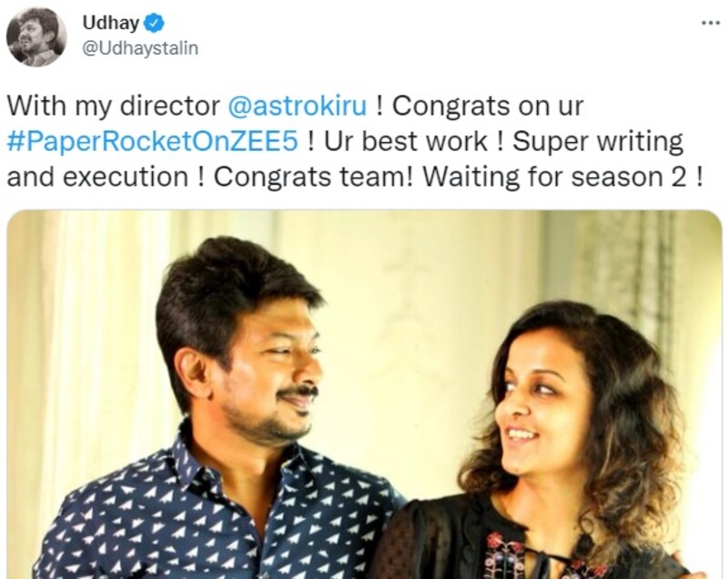This screenshot has height=579, width=728.
Task: Click the "Congrats team!" phrase
Action: [x=313, y=177]
